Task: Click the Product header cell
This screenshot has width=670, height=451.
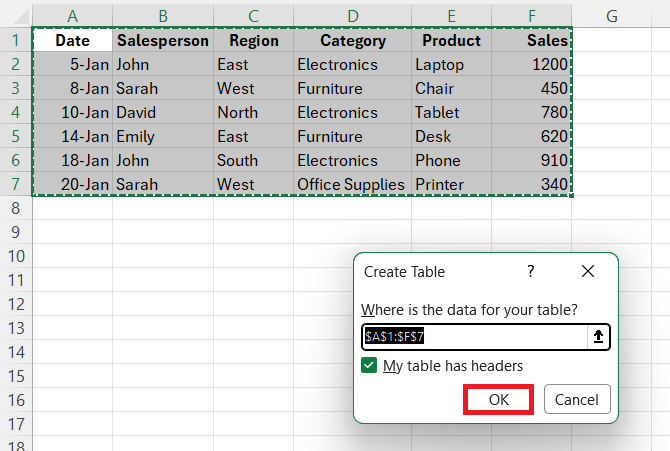Action: point(451,40)
